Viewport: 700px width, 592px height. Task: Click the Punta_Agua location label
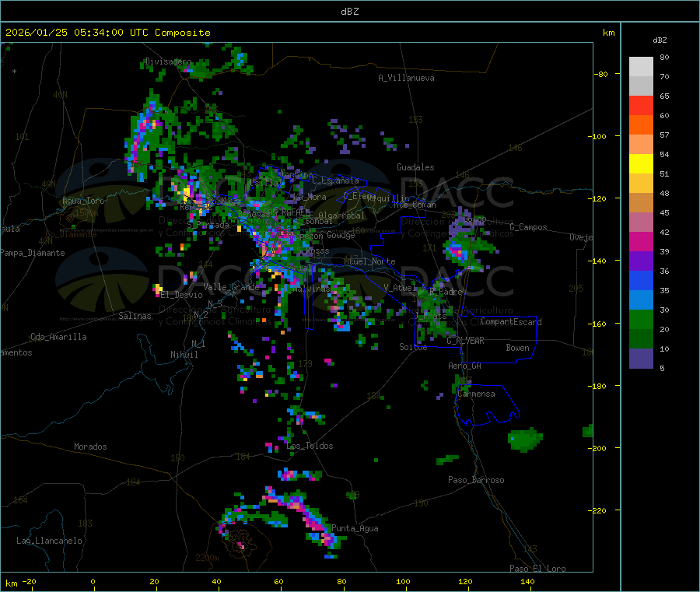355,528
